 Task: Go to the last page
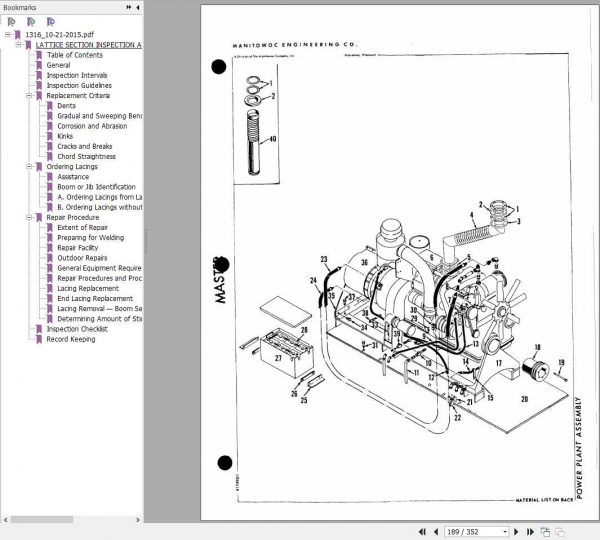click(x=530, y=532)
